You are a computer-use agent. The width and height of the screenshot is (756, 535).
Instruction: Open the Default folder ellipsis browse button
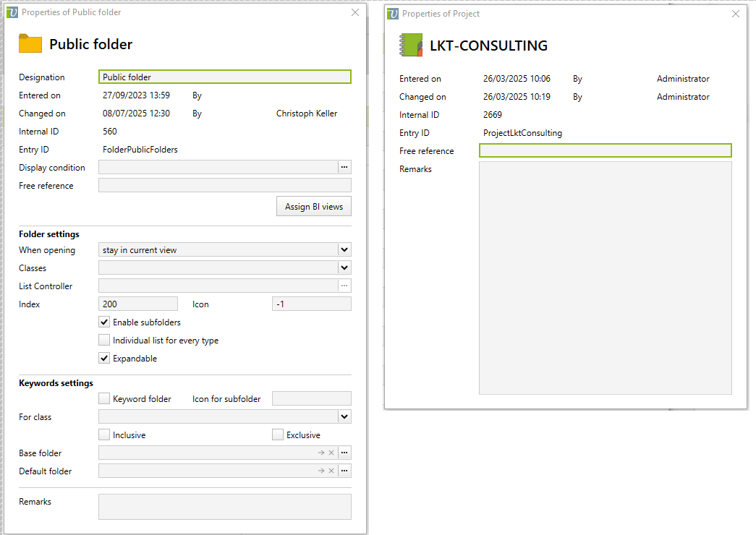pyautogui.click(x=344, y=471)
